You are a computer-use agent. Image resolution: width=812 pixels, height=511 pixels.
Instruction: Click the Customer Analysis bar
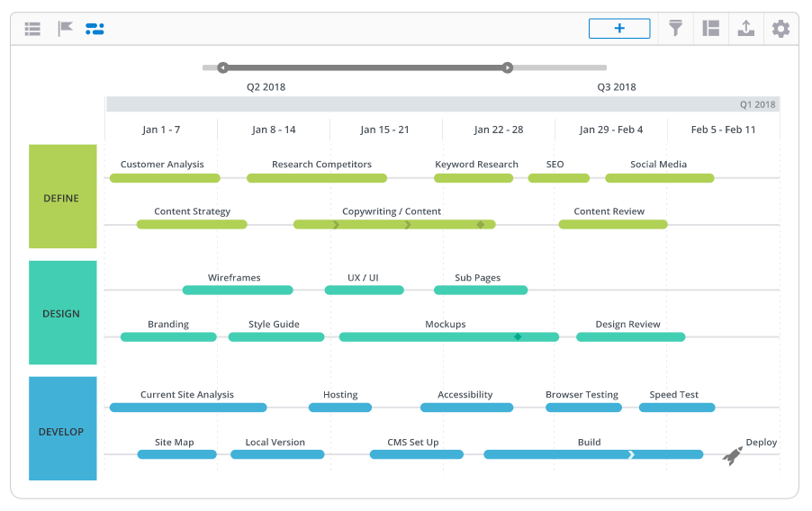[165, 178]
